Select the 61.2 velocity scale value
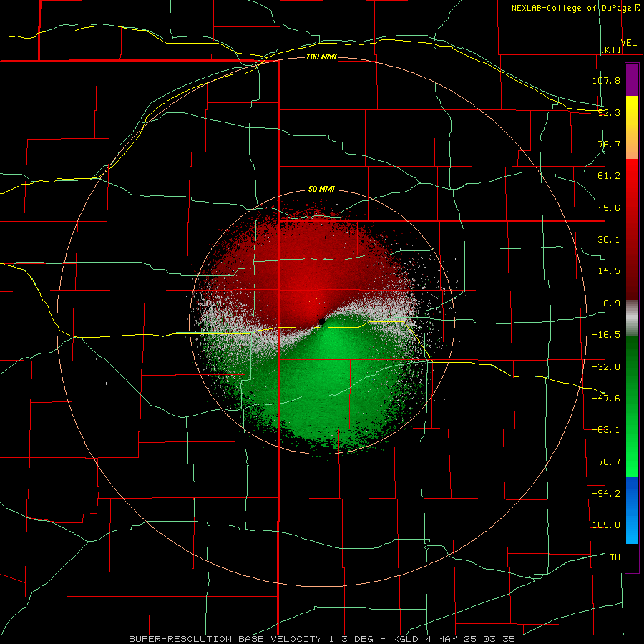Image resolution: width=644 pixels, height=644 pixels. point(609,176)
